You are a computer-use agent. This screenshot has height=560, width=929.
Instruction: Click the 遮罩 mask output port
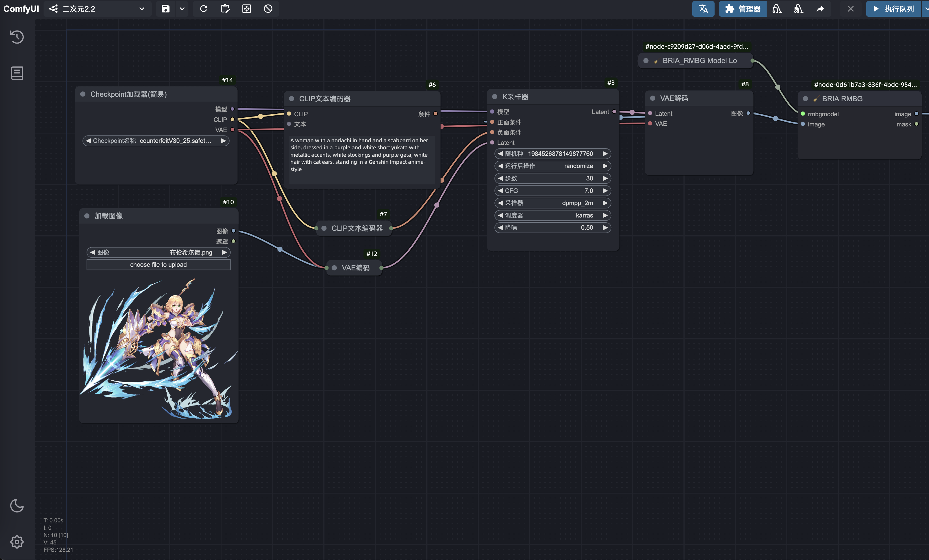[x=233, y=241]
